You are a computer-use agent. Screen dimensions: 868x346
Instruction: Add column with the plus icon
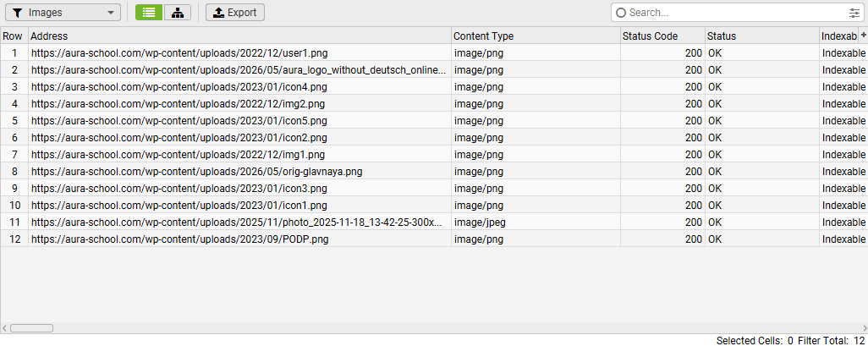point(863,35)
